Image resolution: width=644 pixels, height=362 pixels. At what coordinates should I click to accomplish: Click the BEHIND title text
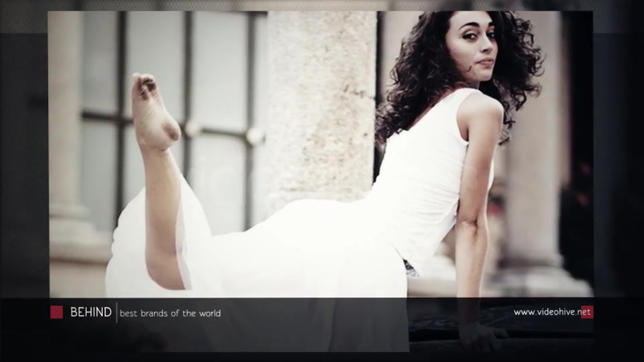[x=91, y=312]
